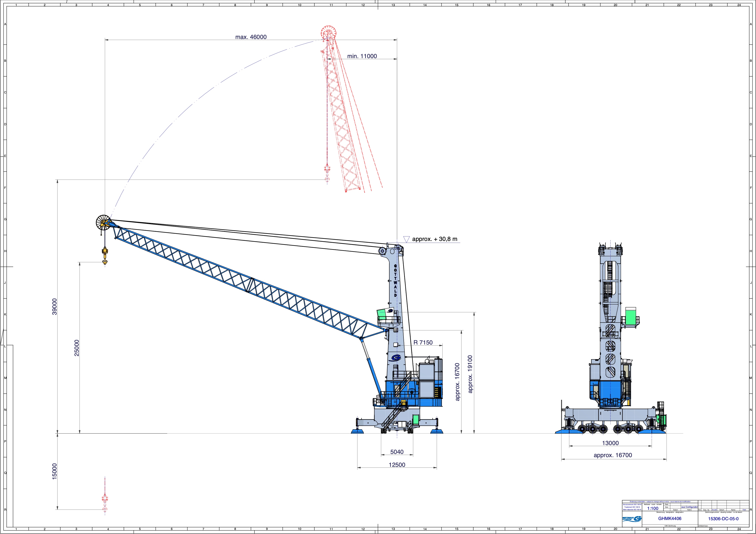Click the 39000 vertical height dimension
Viewport: 756px width, 534px height.
tap(55, 306)
